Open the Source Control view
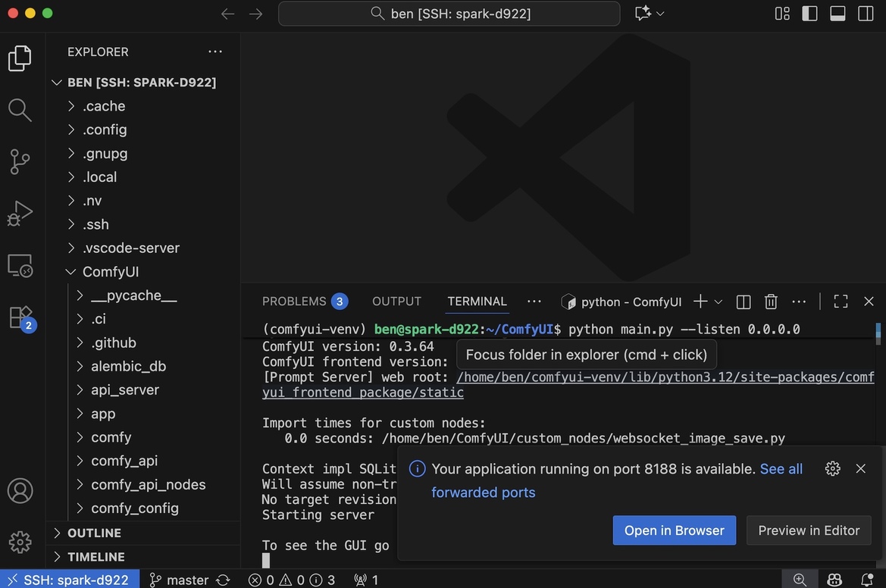Viewport: 886px width, 588px height. 20,161
